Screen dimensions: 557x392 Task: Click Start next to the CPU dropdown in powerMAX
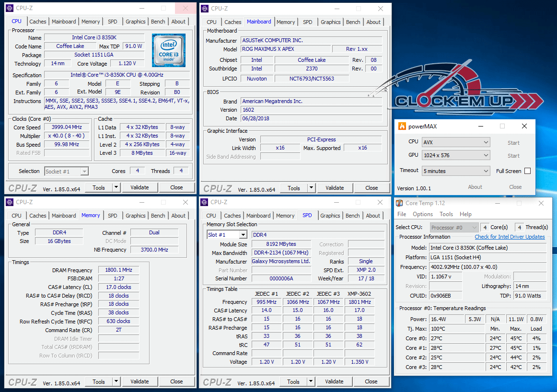[x=513, y=143]
